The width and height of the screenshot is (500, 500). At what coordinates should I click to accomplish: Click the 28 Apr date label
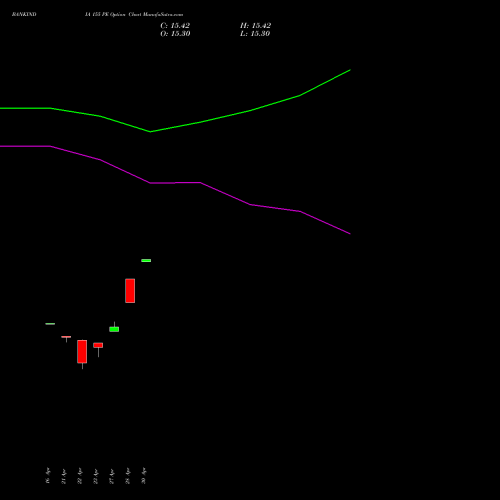coord(128,476)
